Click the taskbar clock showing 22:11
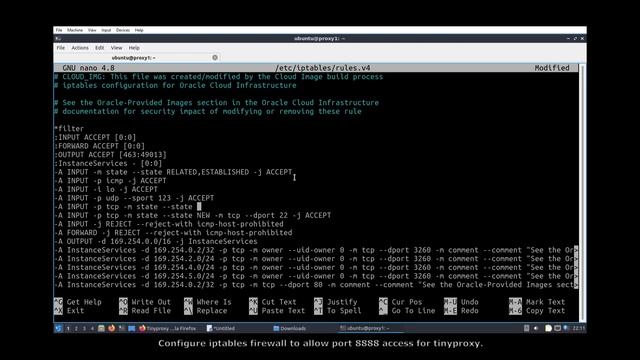 click(578, 328)
